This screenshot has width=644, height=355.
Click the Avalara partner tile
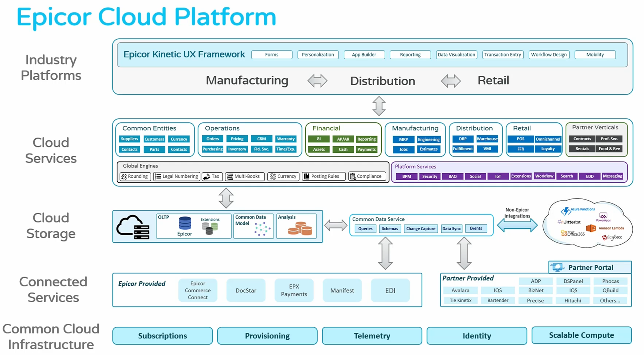click(x=460, y=290)
